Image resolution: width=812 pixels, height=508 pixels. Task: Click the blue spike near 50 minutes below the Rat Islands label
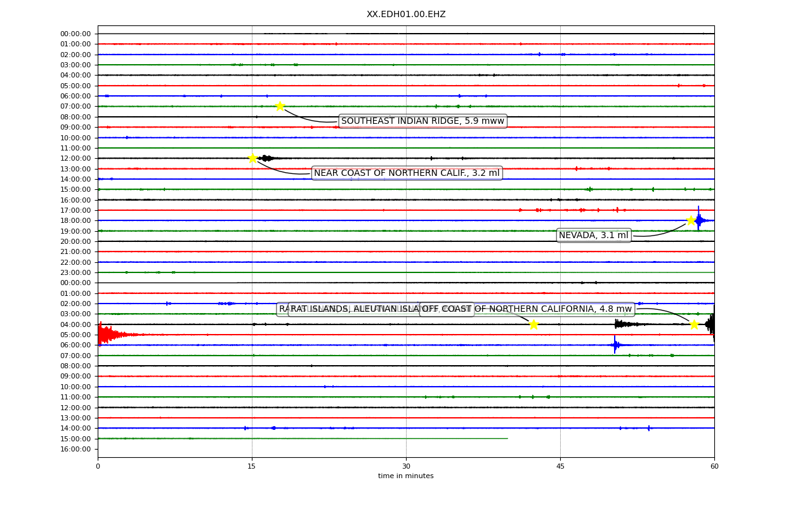click(615, 345)
